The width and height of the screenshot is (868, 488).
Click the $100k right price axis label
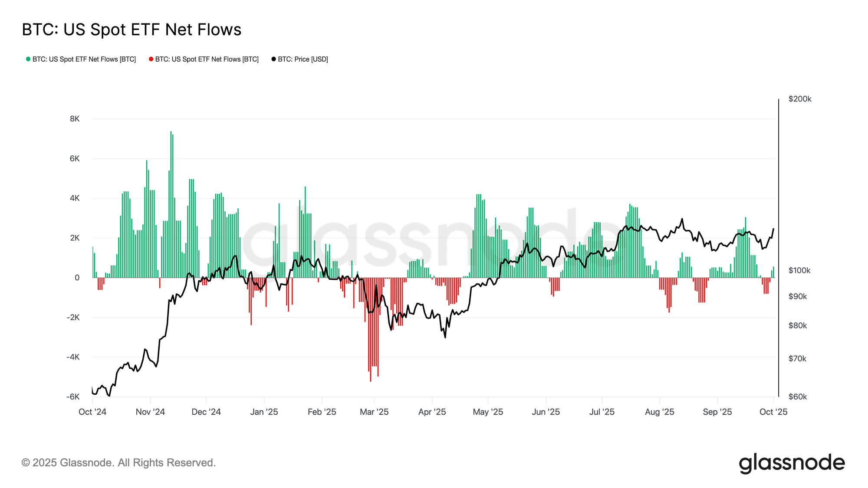pos(799,270)
